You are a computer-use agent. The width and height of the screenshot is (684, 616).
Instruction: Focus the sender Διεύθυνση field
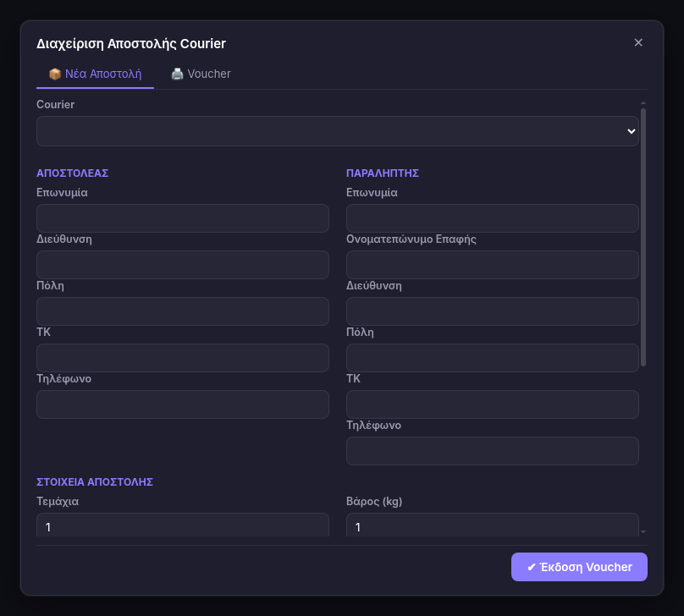(183, 265)
